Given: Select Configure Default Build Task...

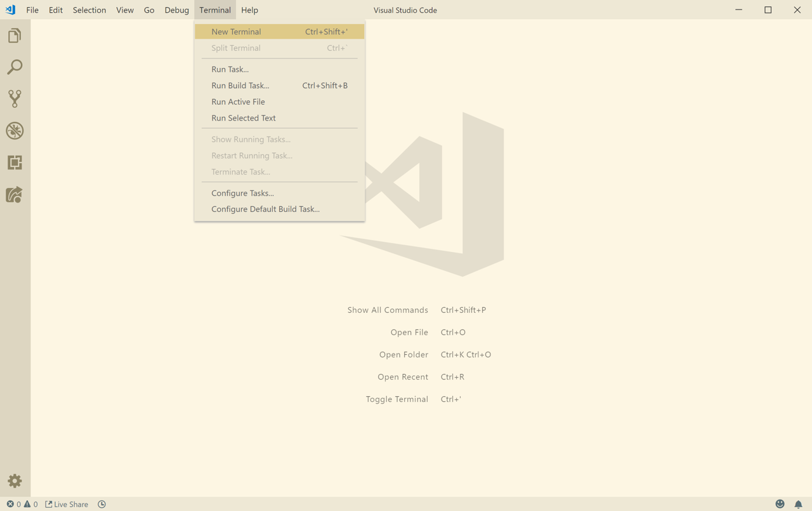Looking at the screenshot, I should click(280, 209).
